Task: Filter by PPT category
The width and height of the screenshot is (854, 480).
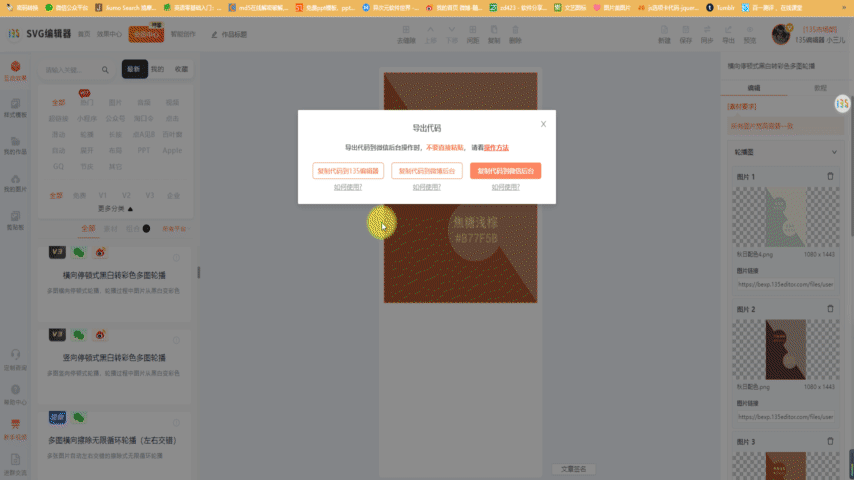Action: click(143, 150)
